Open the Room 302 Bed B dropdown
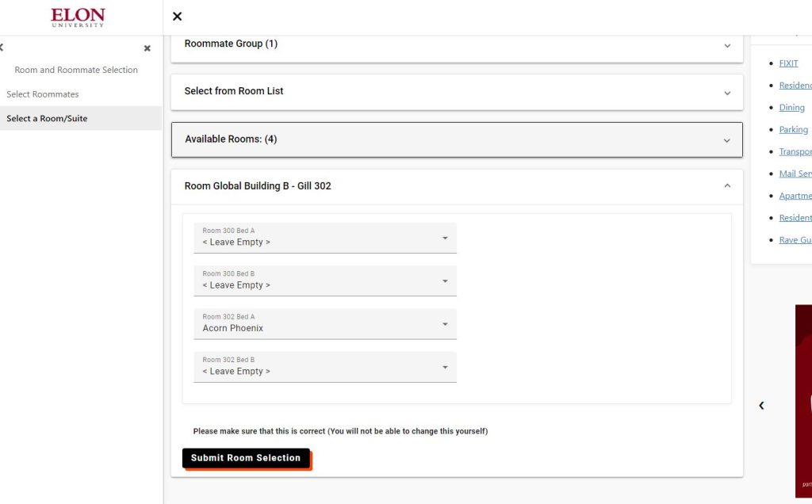 (x=325, y=366)
